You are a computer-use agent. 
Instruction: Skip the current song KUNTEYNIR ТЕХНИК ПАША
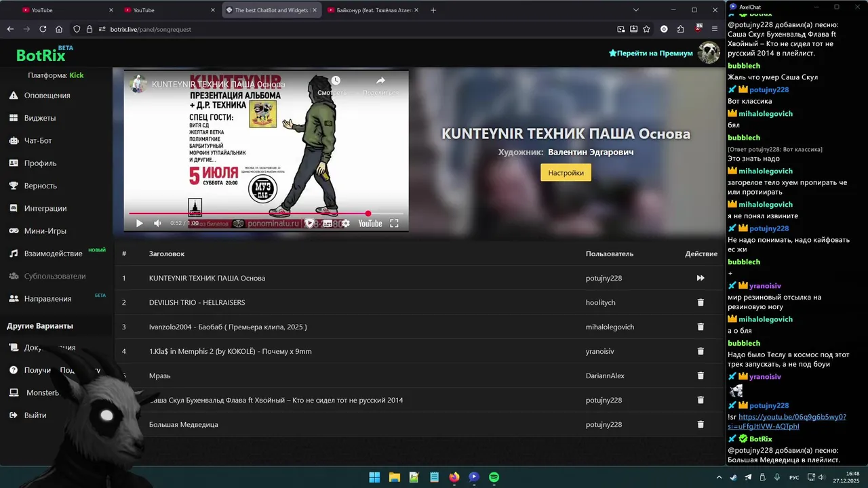point(701,278)
